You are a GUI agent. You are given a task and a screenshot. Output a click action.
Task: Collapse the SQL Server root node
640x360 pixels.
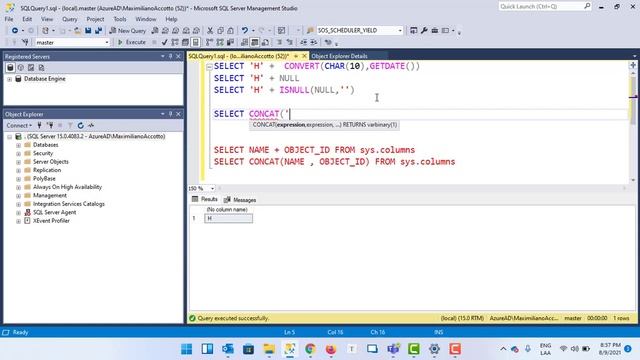click(9, 137)
